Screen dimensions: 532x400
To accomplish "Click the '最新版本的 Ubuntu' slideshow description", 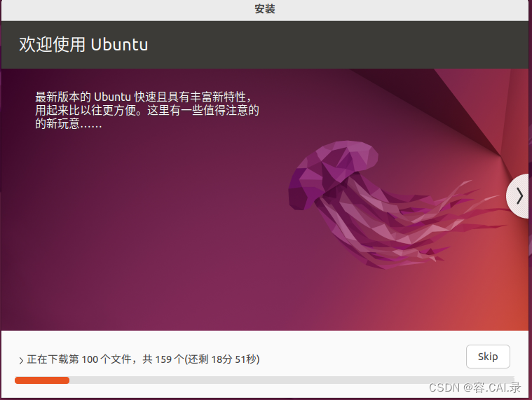I will 147,110.
